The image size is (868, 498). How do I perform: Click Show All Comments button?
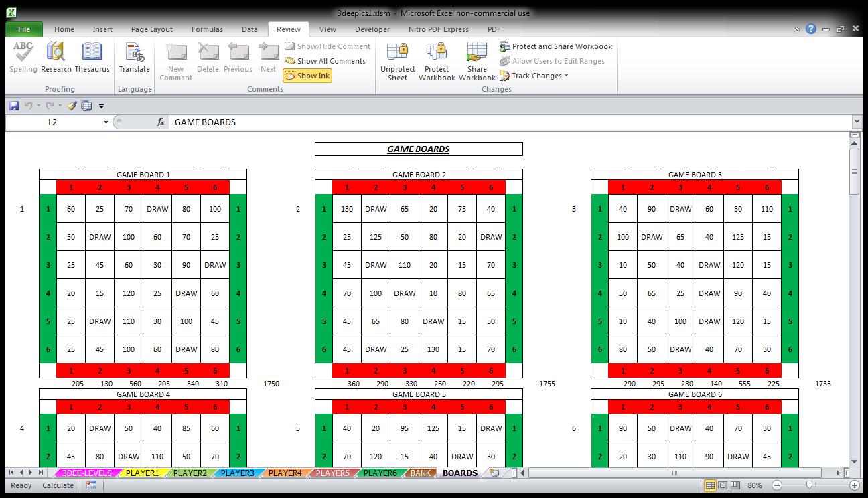click(x=325, y=61)
